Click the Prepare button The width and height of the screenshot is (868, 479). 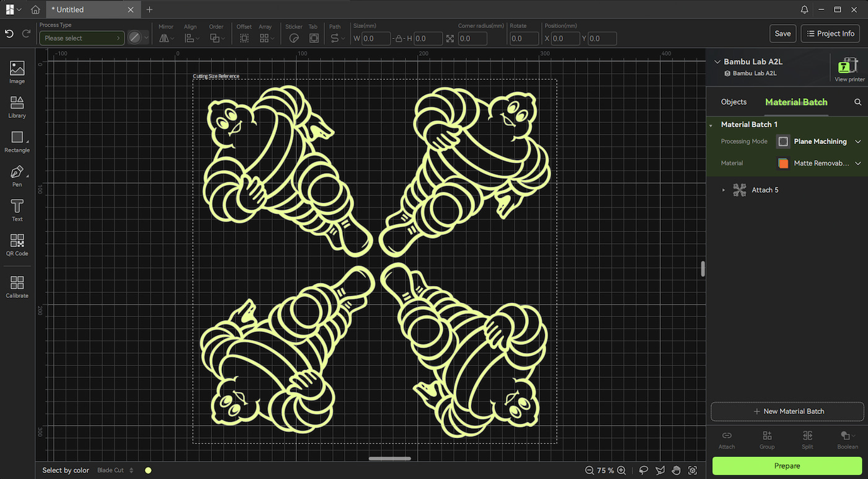(787, 466)
